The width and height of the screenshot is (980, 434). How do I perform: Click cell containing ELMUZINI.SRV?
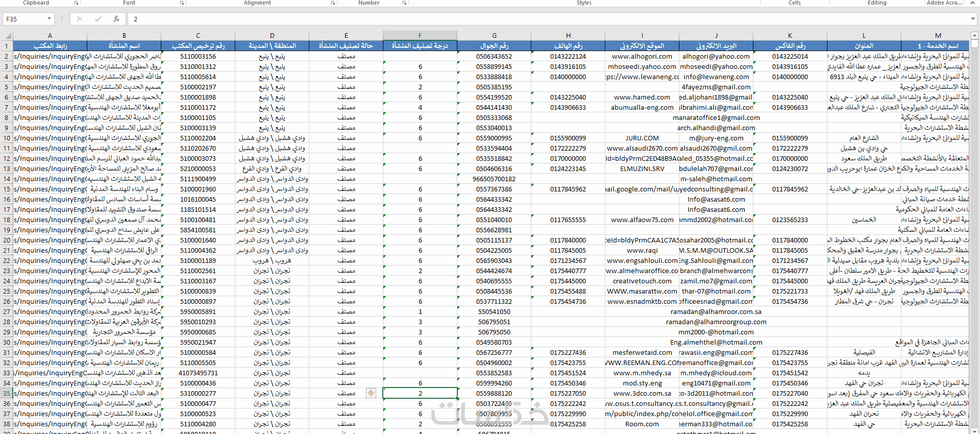pos(642,168)
